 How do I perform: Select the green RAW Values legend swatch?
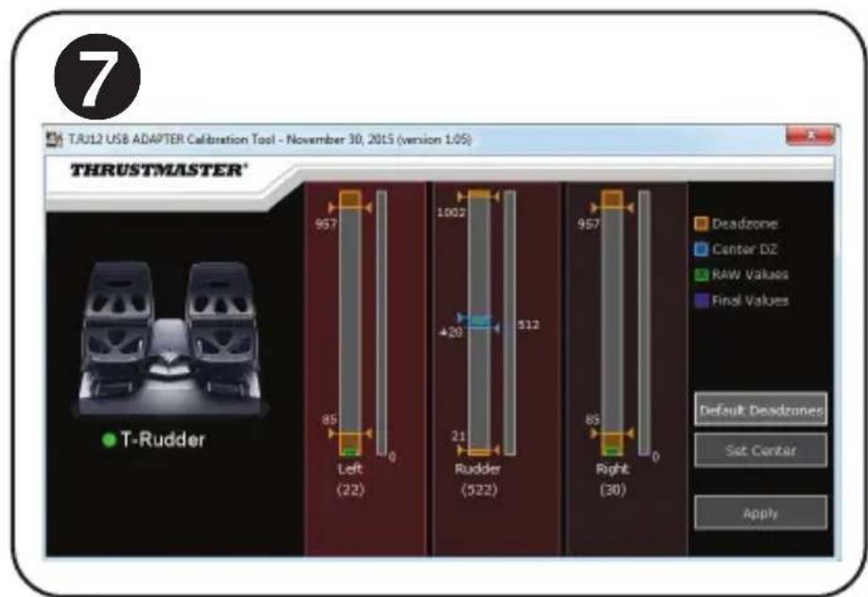tap(701, 274)
